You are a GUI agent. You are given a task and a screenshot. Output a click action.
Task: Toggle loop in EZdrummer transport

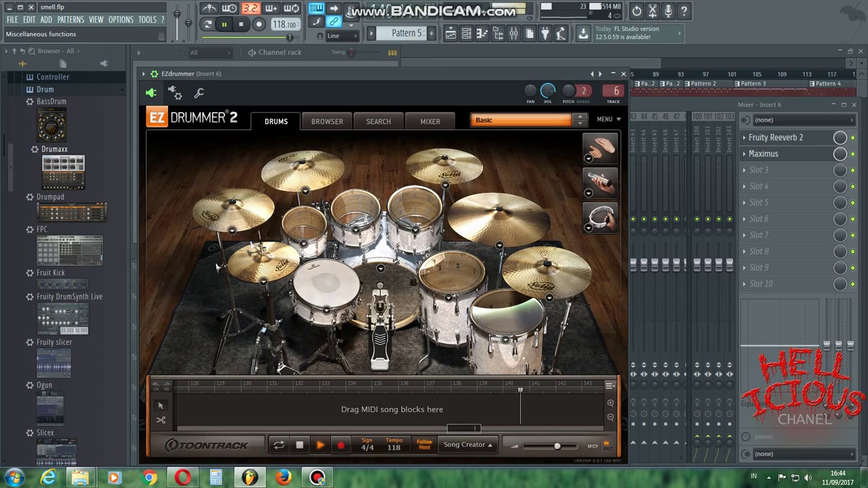279,445
